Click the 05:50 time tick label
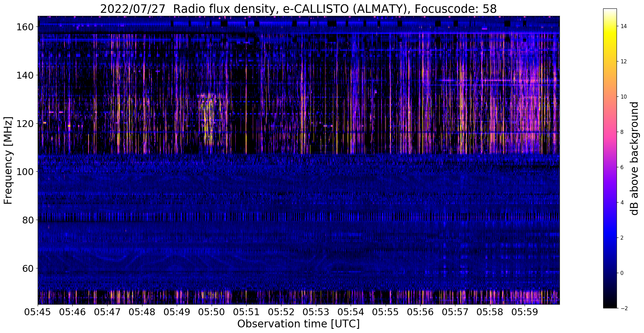The width and height of the screenshot is (644, 333). tap(212, 312)
